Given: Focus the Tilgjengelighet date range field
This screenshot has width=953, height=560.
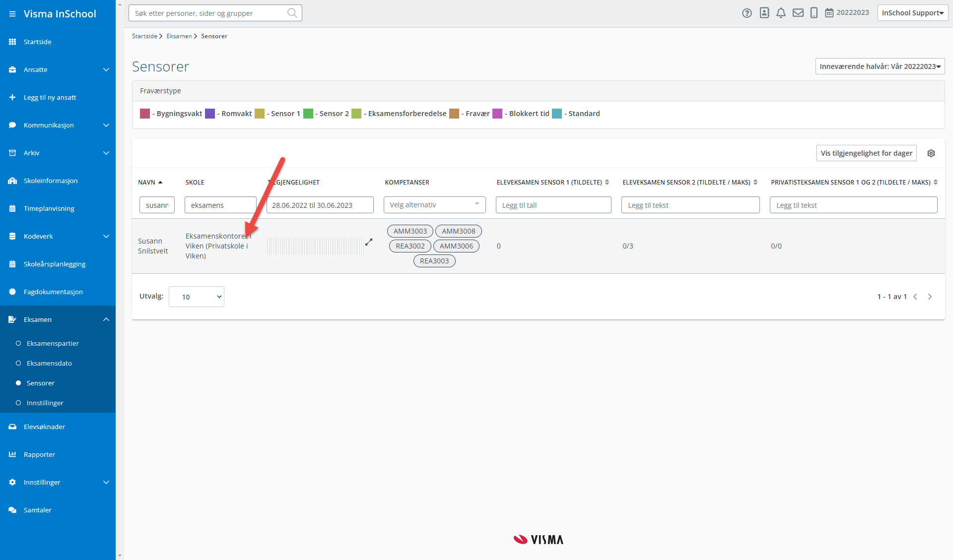Looking at the screenshot, I should tap(320, 205).
